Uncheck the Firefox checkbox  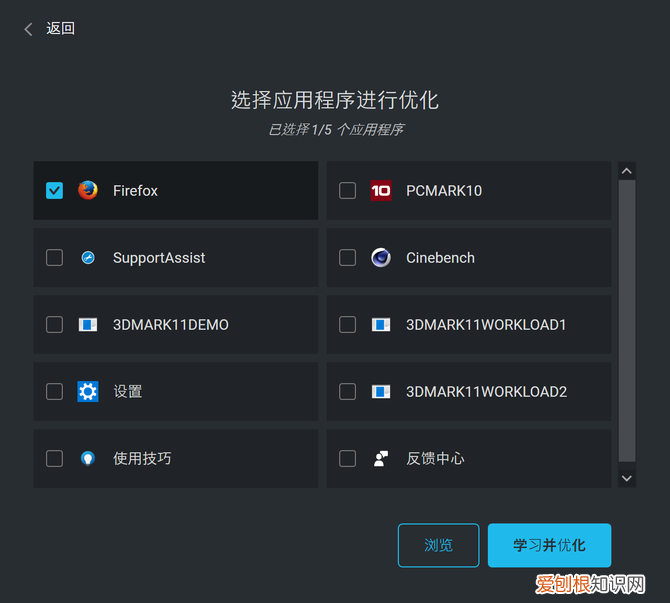coord(54,191)
